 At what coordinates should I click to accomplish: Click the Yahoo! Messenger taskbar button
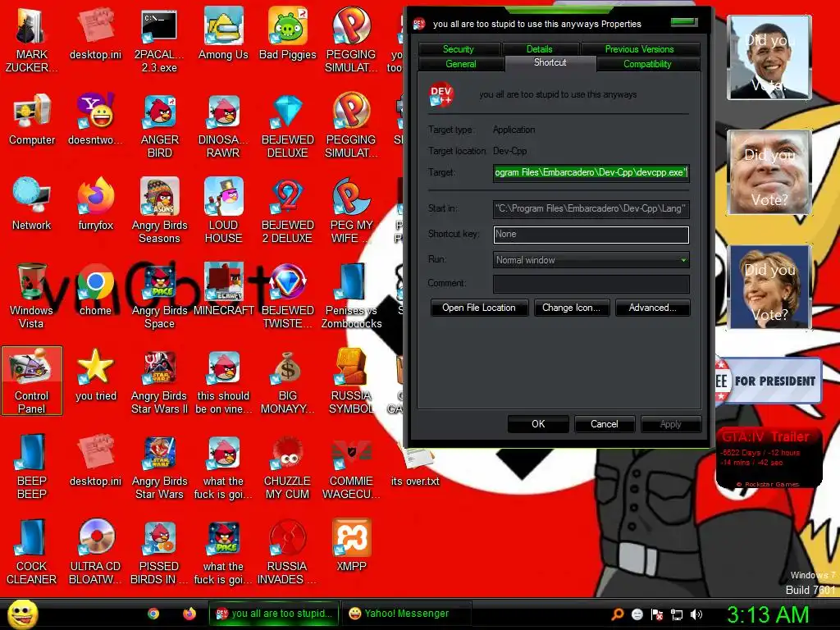407,614
